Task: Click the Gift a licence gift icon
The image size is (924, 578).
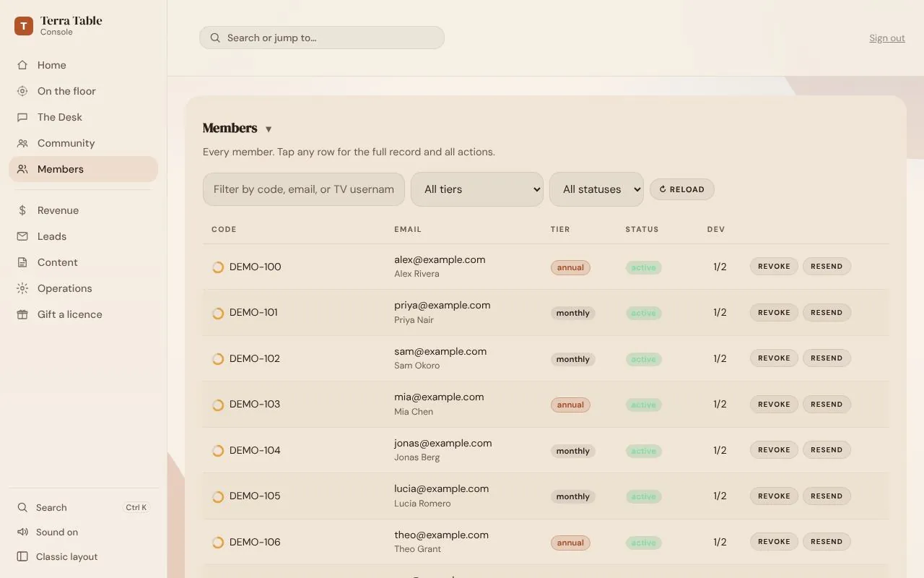Action: pos(23,314)
